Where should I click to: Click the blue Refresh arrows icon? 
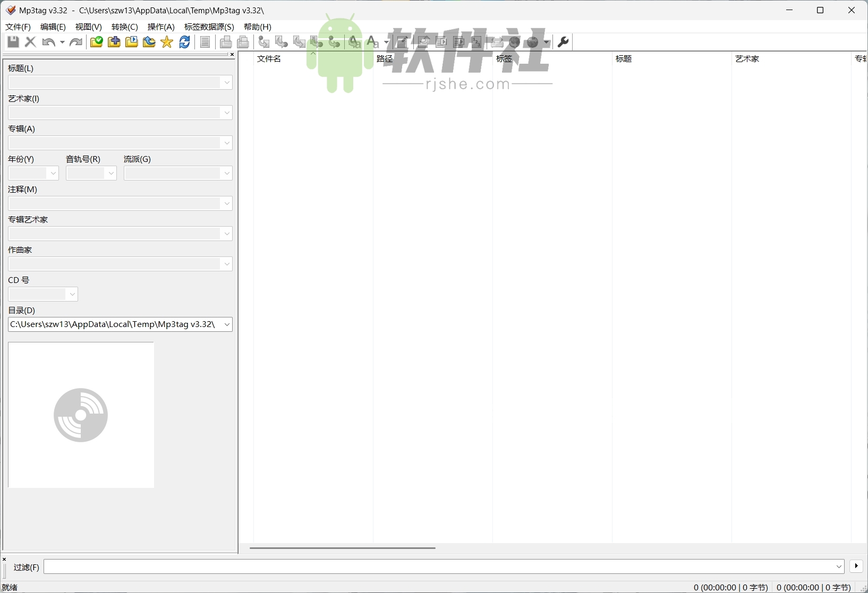(x=184, y=42)
